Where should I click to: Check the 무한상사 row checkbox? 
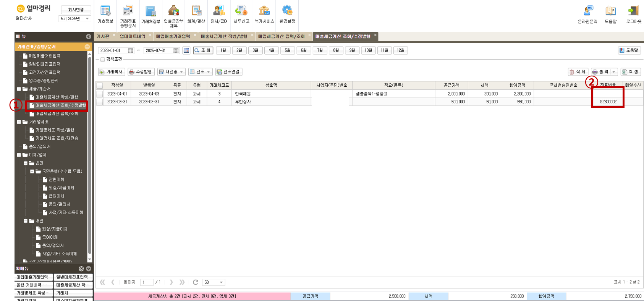coord(100,102)
